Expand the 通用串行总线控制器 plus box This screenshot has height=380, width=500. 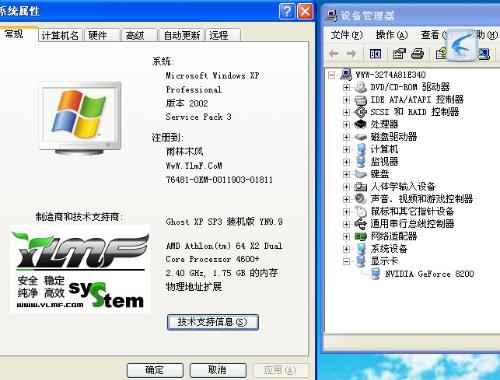point(346,224)
